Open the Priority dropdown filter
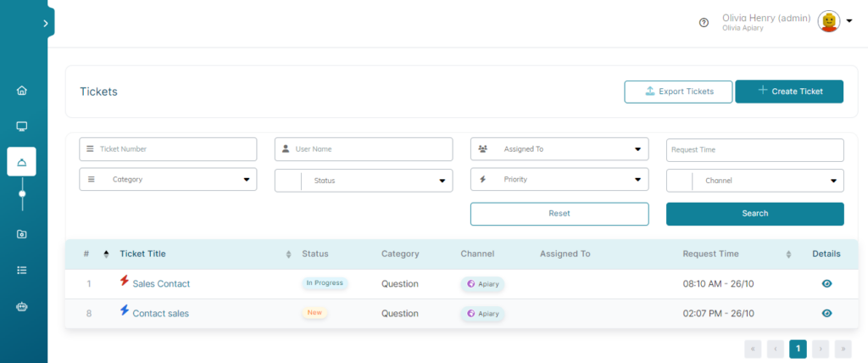 [x=559, y=180]
